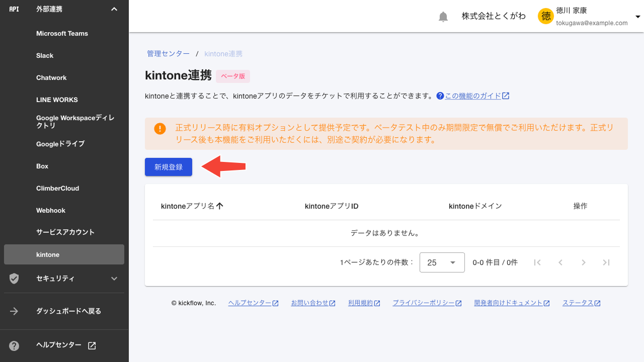Click ダッシュボードへ戻る in the sidebar
Image resolution: width=644 pixels, height=362 pixels.
pyautogui.click(x=68, y=311)
